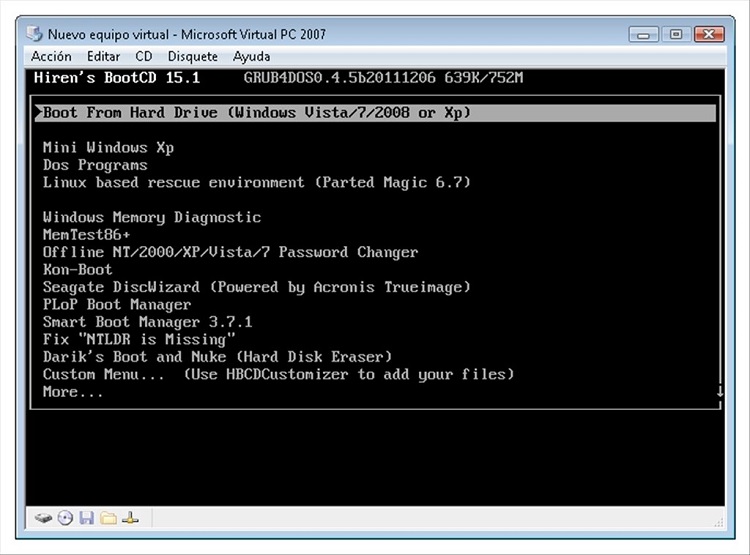Image resolution: width=750 pixels, height=555 pixels.
Task: Click the hard disk status icon
Action: [x=43, y=518]
